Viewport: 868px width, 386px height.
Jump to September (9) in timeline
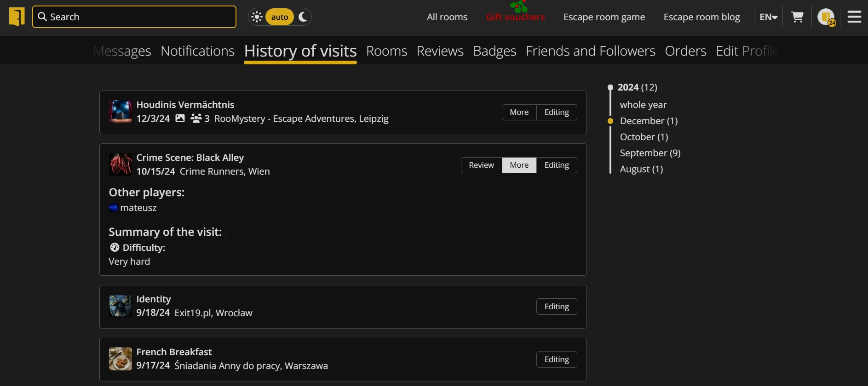point(650,153)
